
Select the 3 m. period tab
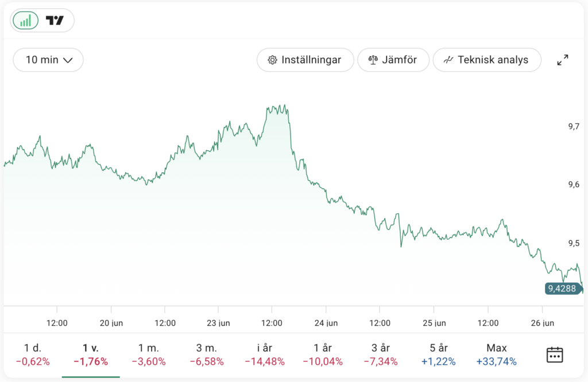tap(207, 354)
